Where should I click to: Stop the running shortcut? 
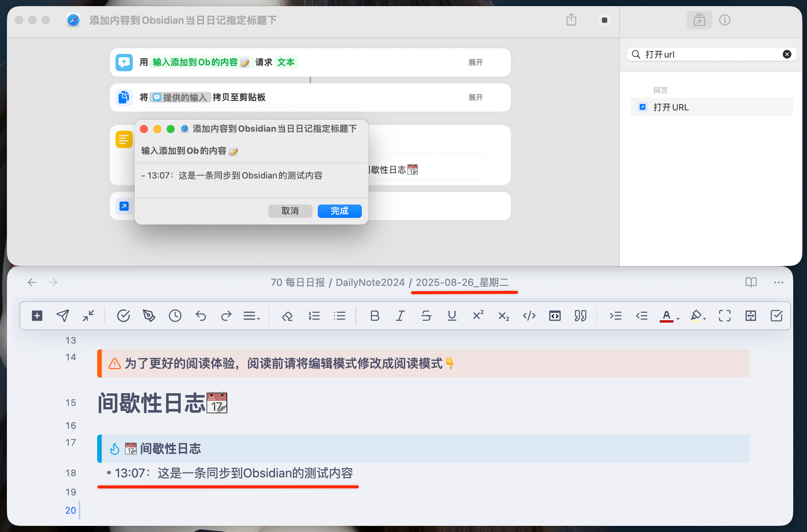coord(604,20)
